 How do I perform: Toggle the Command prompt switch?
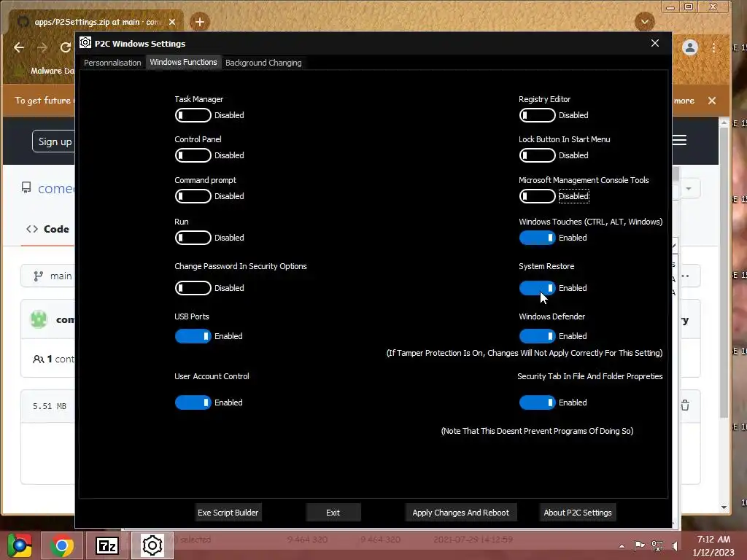pos(193,196)
